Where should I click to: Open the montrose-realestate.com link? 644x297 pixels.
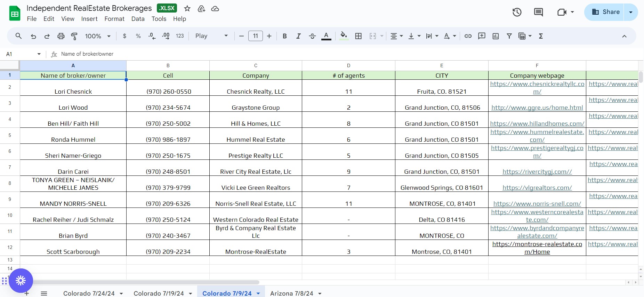point(537,248)
